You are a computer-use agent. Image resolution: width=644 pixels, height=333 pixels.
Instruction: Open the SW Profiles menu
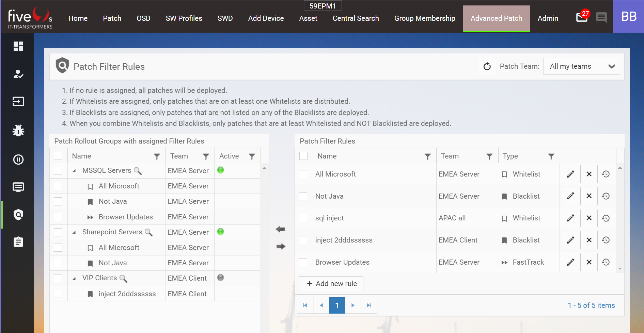tap(184, 18)
